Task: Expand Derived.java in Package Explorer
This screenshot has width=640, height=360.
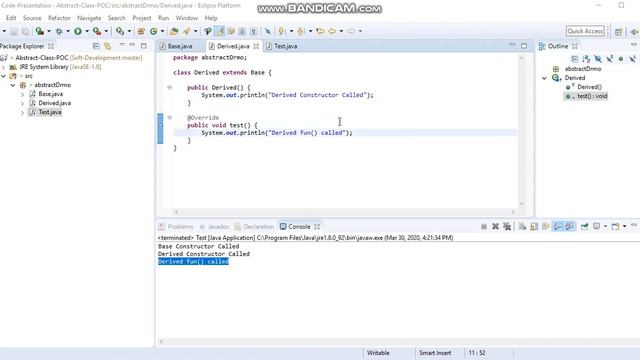Action: tap(22, 103)
